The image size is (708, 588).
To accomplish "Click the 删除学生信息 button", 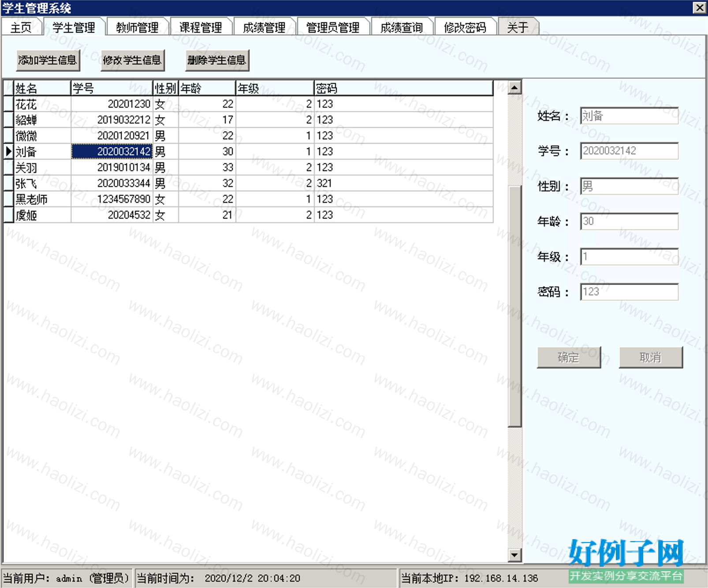I will pos(217,60).
